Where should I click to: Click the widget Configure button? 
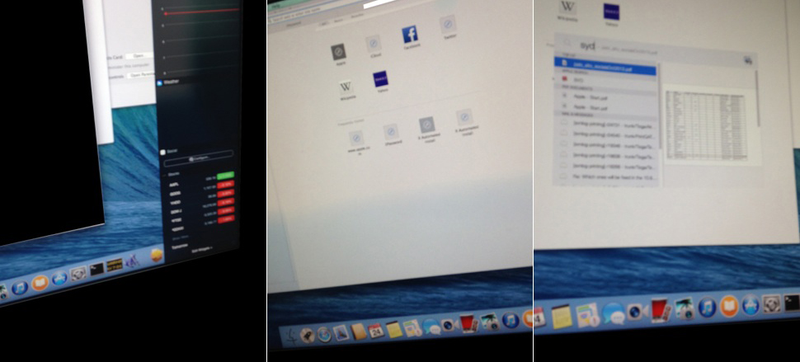coord(199,159)
